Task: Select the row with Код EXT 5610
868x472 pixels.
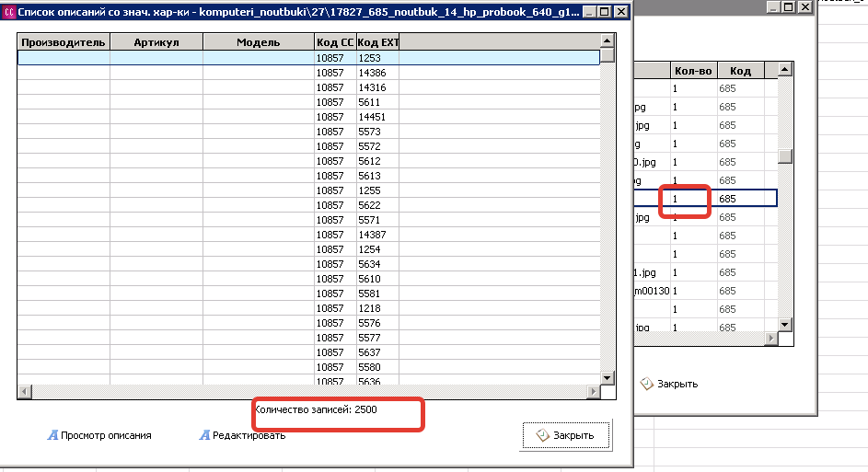Action: coord(309,279)
